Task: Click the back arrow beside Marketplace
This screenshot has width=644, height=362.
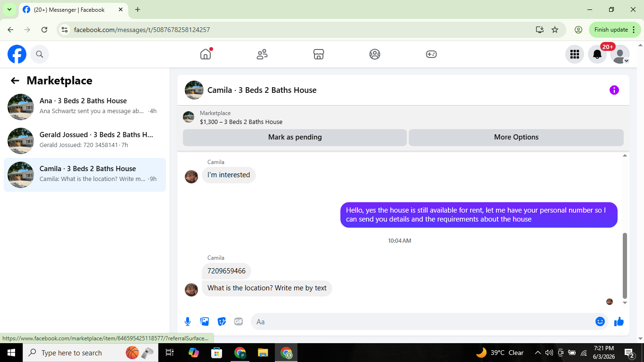Action: [15, 81]
